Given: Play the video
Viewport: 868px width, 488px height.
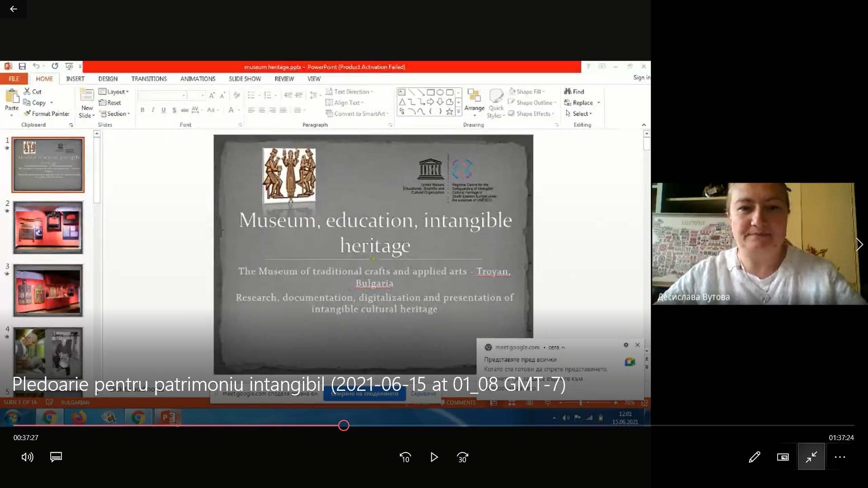Looking at the screenshot, I should coord(434,457).
